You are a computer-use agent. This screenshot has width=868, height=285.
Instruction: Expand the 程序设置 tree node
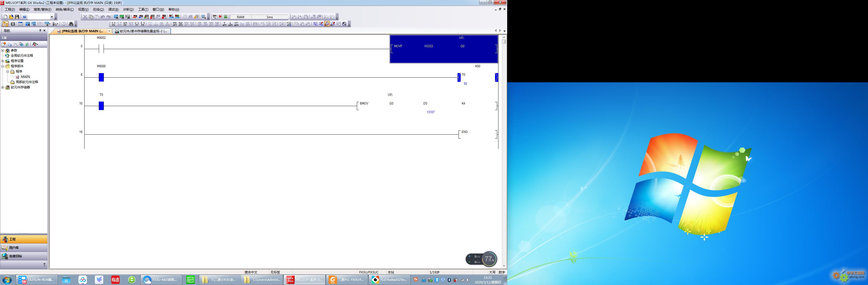pos(3,61)
